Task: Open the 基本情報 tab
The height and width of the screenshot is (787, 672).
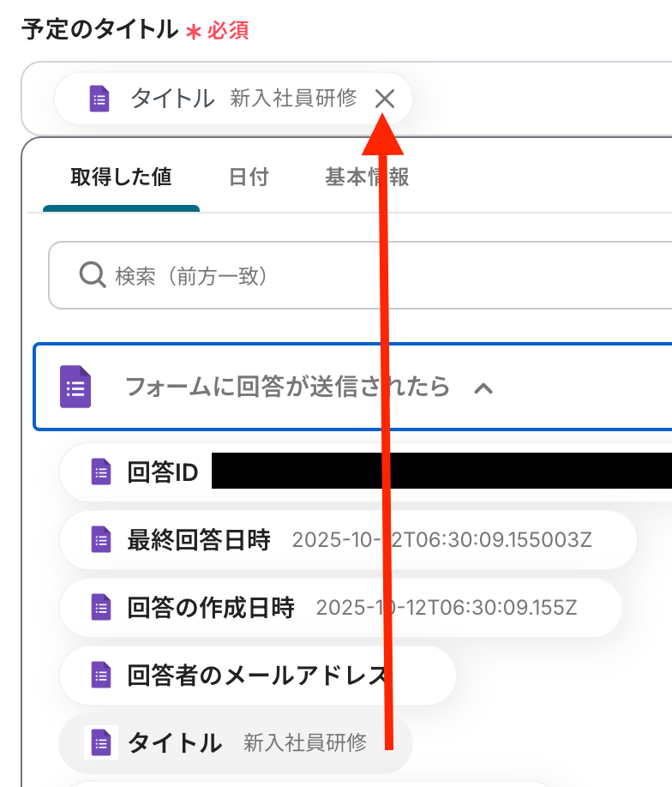Action: 367,177
